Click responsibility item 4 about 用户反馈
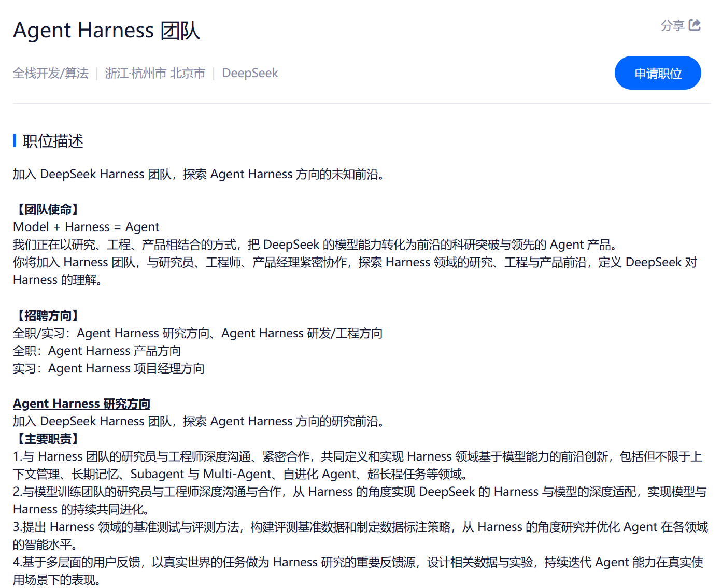 point(358,571)
